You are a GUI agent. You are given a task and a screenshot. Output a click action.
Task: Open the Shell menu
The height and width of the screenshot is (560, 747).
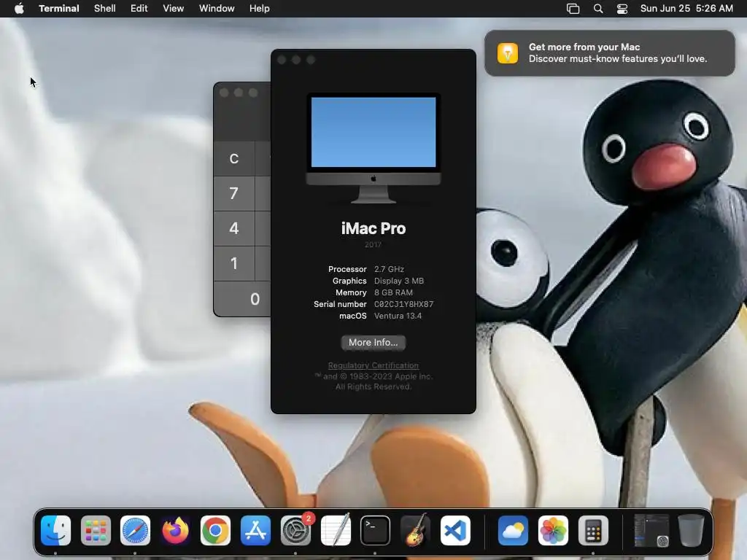[105, 9]
